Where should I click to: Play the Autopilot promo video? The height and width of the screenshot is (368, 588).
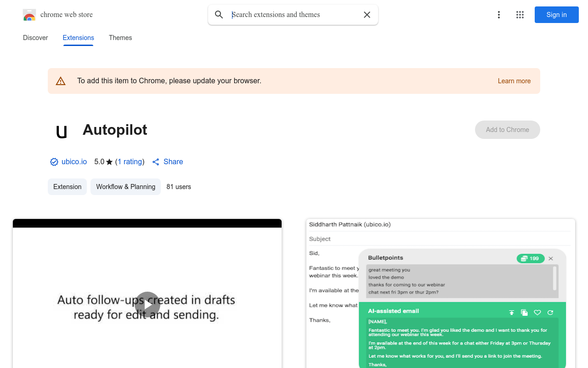tap(147, 305)
